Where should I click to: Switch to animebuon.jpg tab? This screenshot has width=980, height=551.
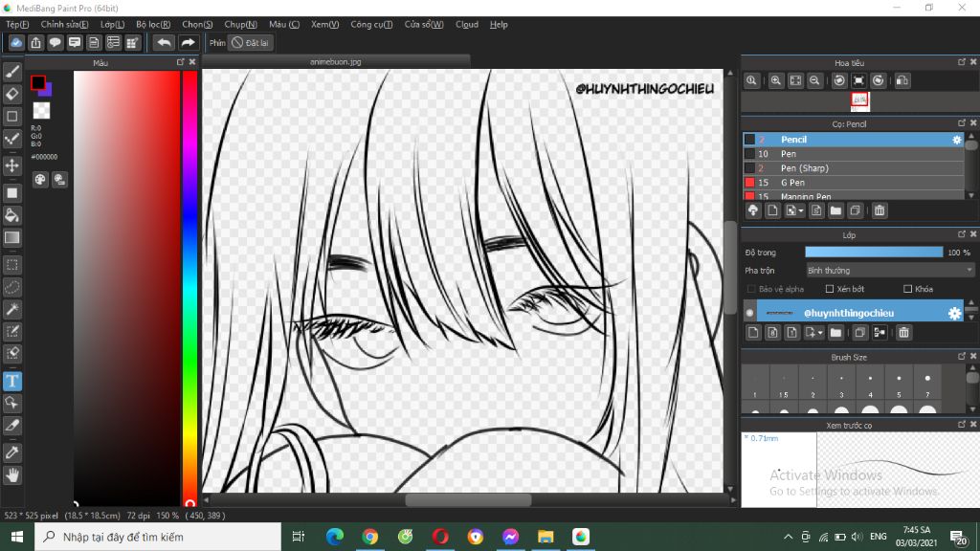tap(336, 62)
